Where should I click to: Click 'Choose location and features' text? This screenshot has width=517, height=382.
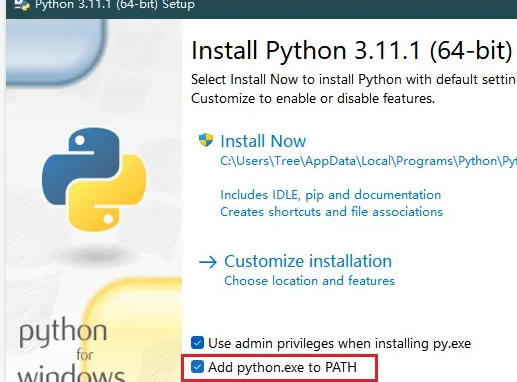coord(309,281)
